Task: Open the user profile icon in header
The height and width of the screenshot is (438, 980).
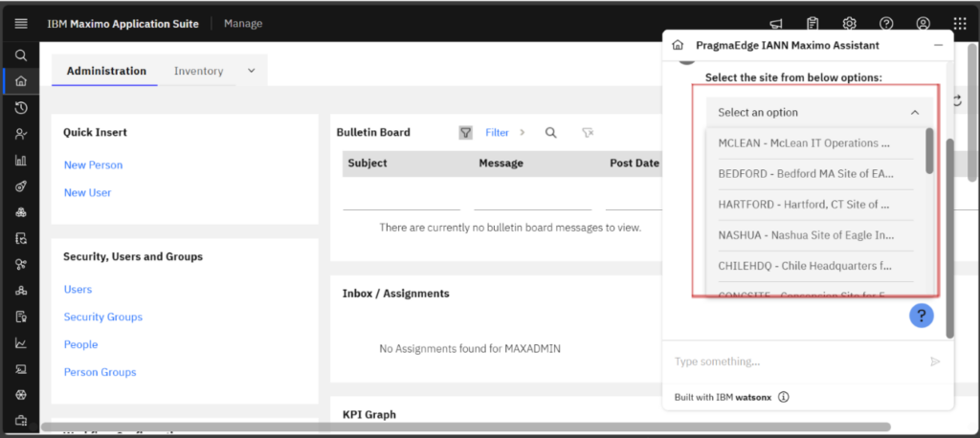Action: coord(924,24)
